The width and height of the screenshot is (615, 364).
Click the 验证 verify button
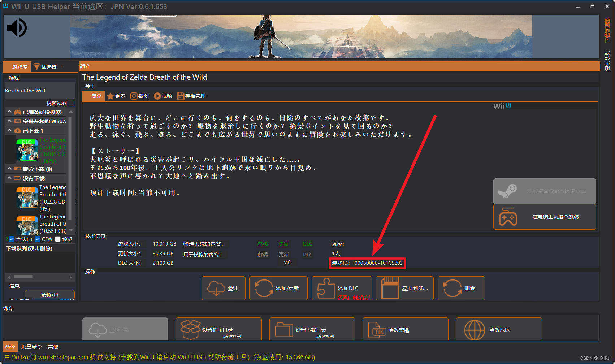[x=224, y=288]
